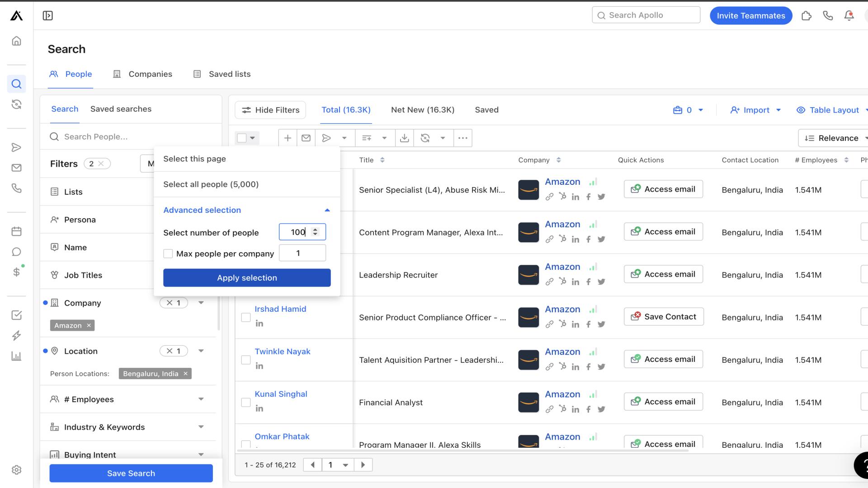Open the Analytics bar chart sidebar icon
Viewport: 868px width, 488px height.
16,356
